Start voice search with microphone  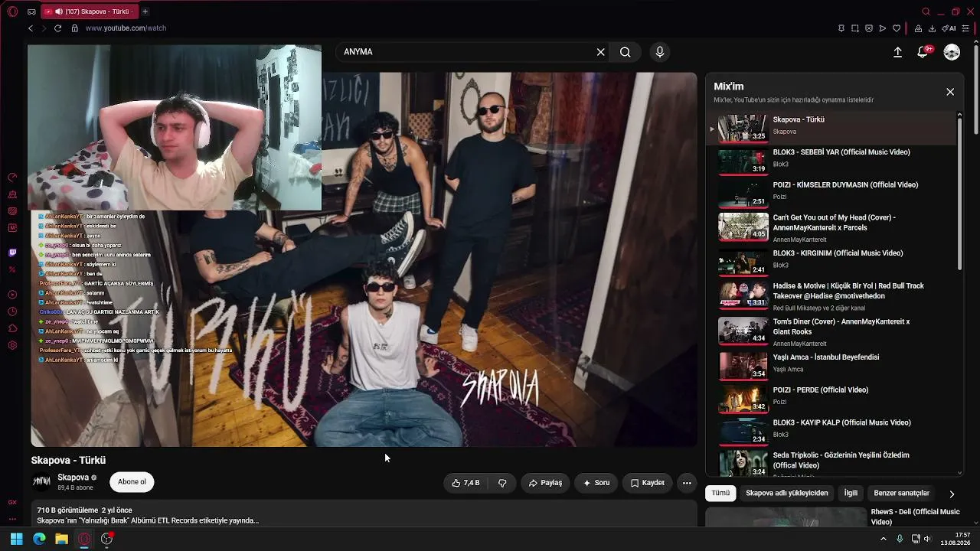(660, 52)
